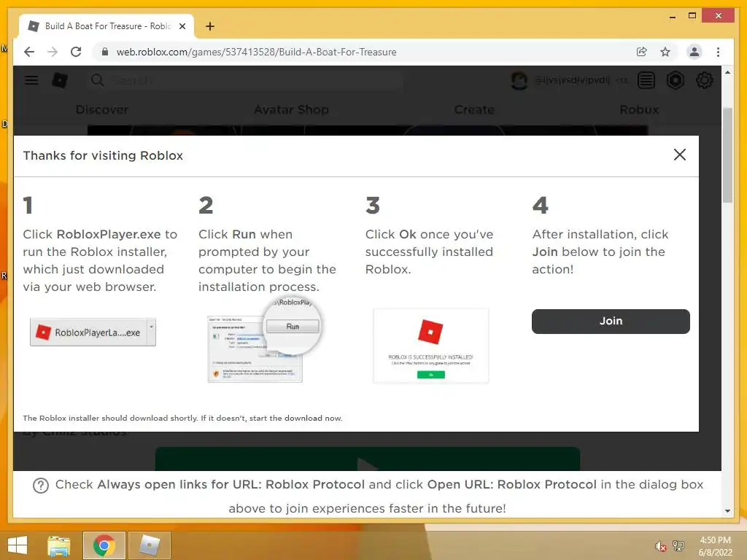The height and width of the screenshot is (560, 747).
Task: Click the taskbar clock 4:50 PM
Action: 715,546
